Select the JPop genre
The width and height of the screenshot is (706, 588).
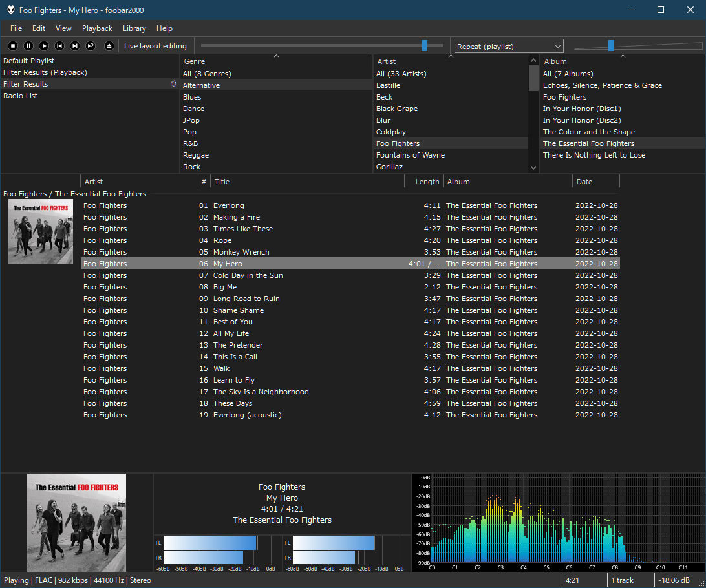276,121
